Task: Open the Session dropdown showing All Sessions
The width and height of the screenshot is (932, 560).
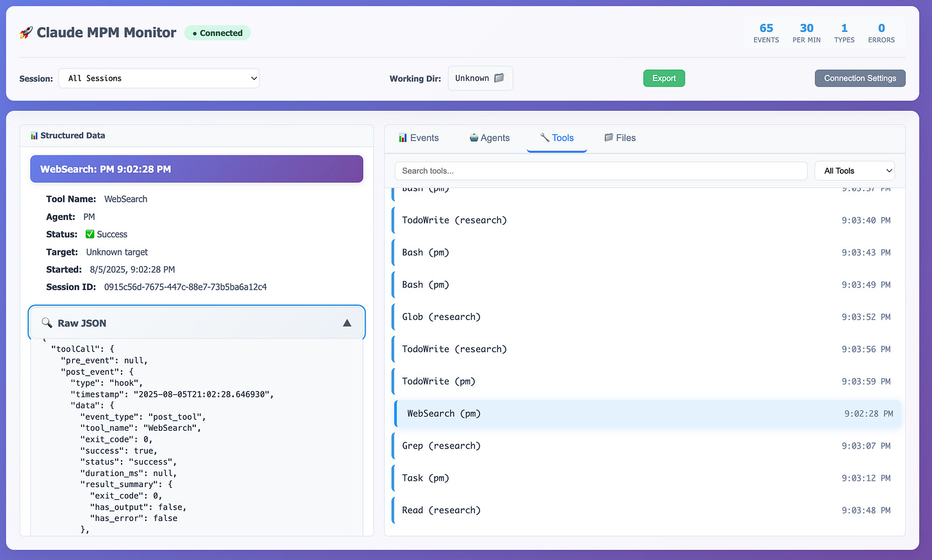Action: (x=159, y=78)
